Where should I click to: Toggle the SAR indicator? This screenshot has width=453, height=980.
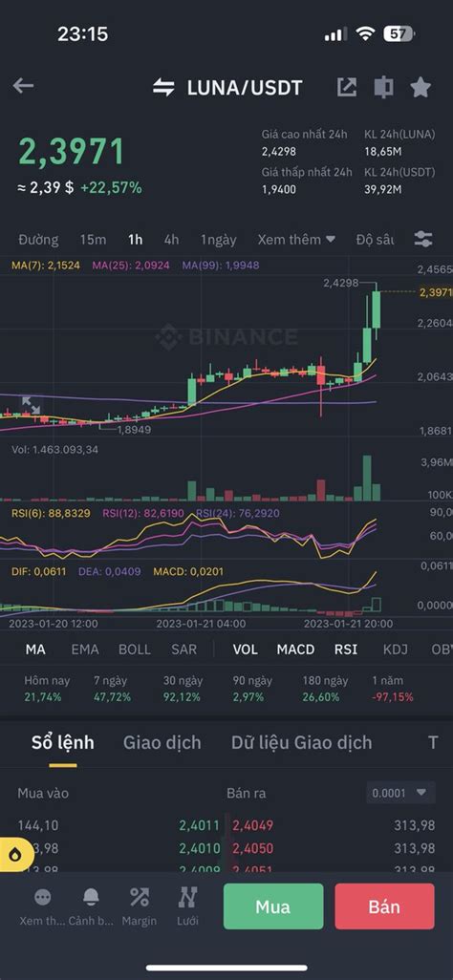pyautogui.click(x=184, y=650)
